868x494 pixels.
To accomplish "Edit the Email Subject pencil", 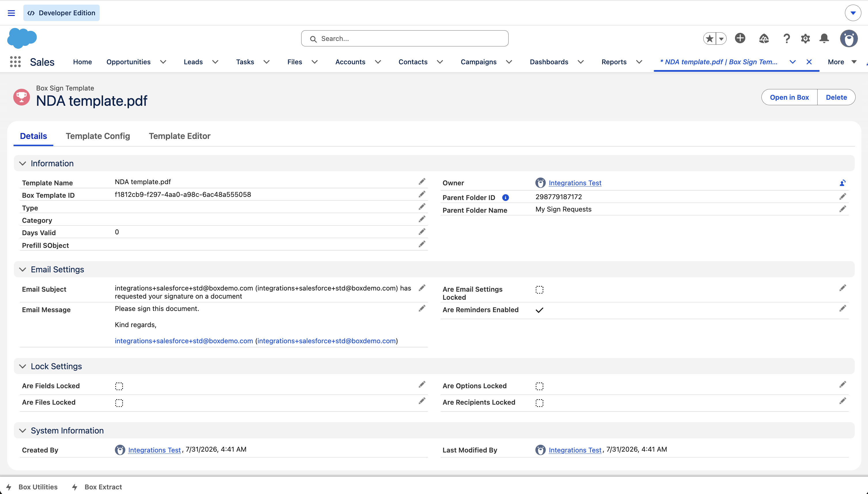I will [x=422, y=288].
